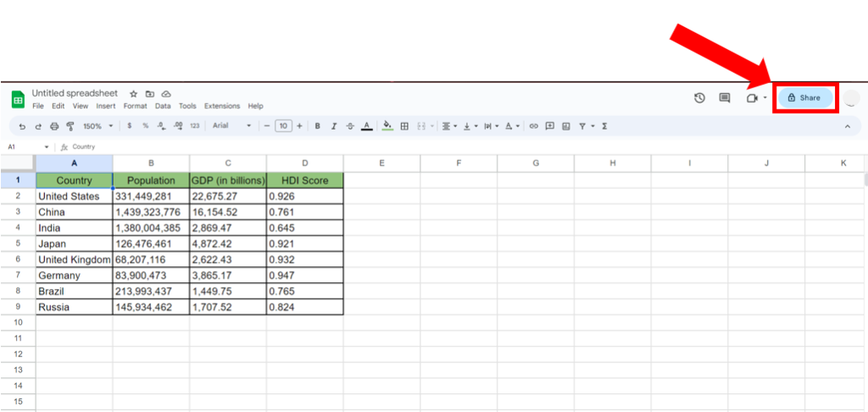Insert a link using the toolbar
Viewport: 868px width, 412px height.
[x=533, y=125]
